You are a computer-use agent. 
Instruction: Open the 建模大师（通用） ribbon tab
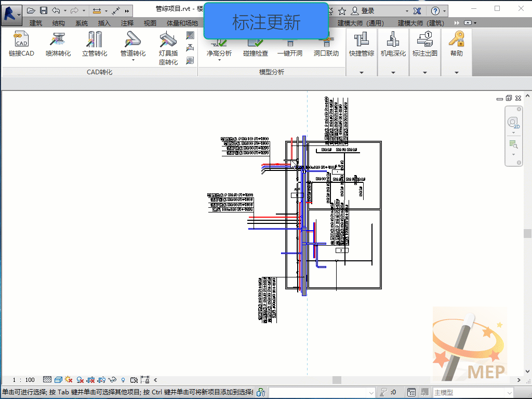(x=361, y=23)
